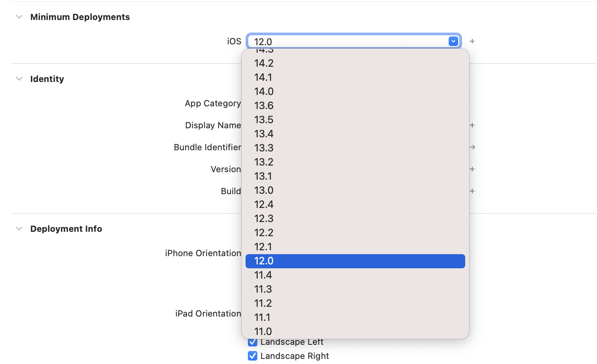Pick 11.0 in the dropdown list
The height and width of the screenshot is (364, 597).
[263, 331]
